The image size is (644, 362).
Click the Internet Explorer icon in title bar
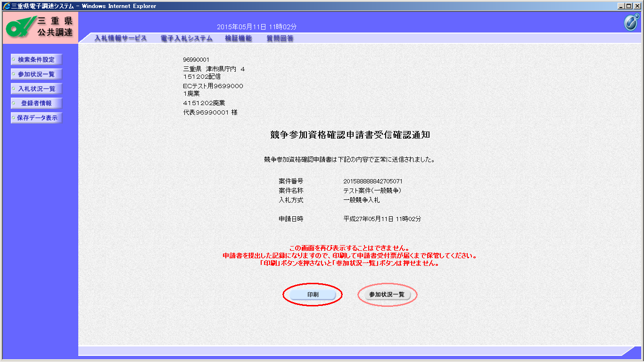7,6
